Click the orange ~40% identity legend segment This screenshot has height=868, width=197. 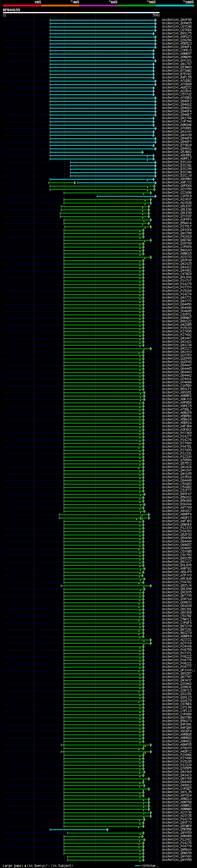(x=60, y=6)
